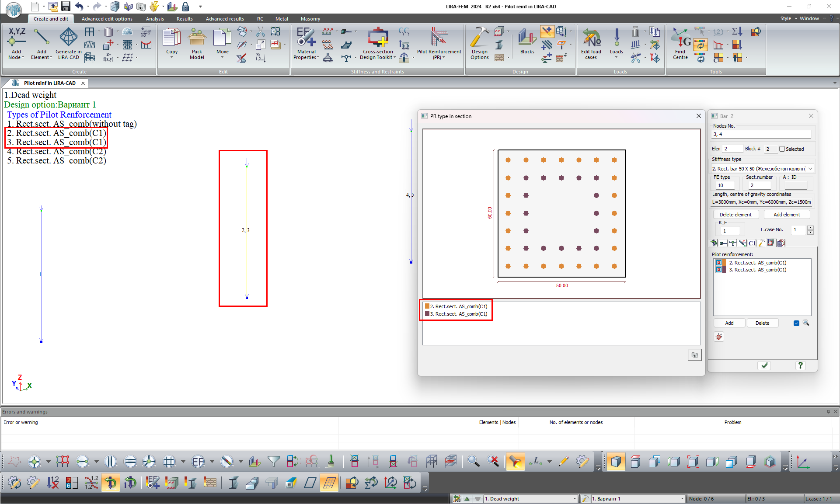
Task: Open the Advanced results tab
Action: [x=225, y=19]
